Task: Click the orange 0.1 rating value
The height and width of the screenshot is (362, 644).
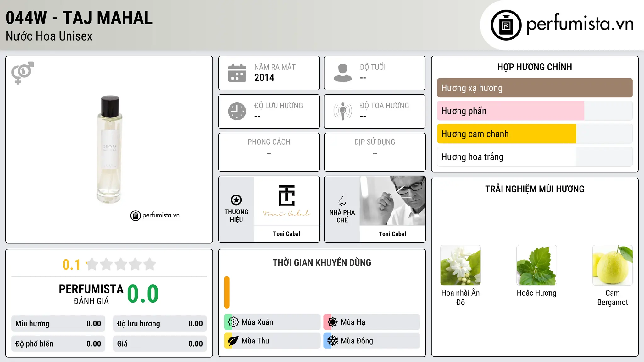Action: 71,265
